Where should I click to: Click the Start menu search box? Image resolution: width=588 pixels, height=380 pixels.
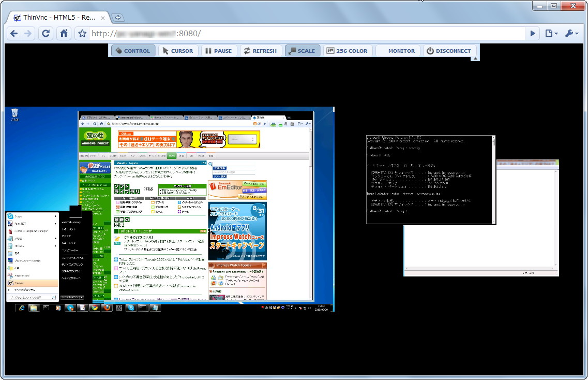(x=32, y=297)
